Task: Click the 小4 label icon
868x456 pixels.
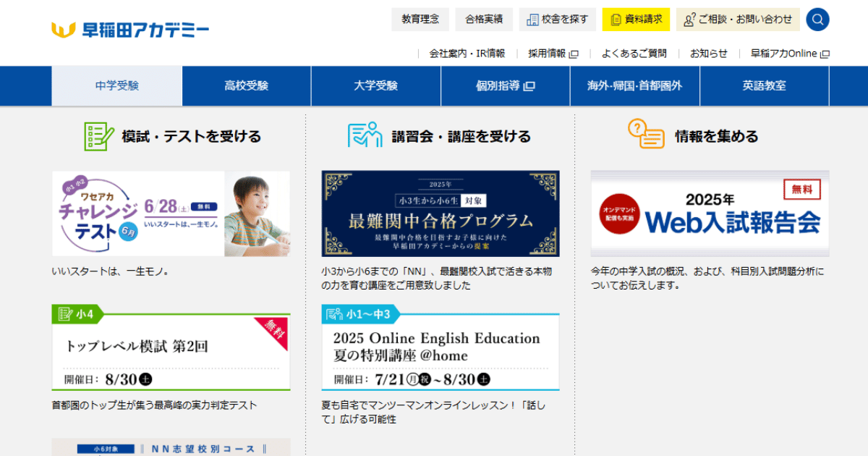Action: pyautogui.click(x=64, y=313)
